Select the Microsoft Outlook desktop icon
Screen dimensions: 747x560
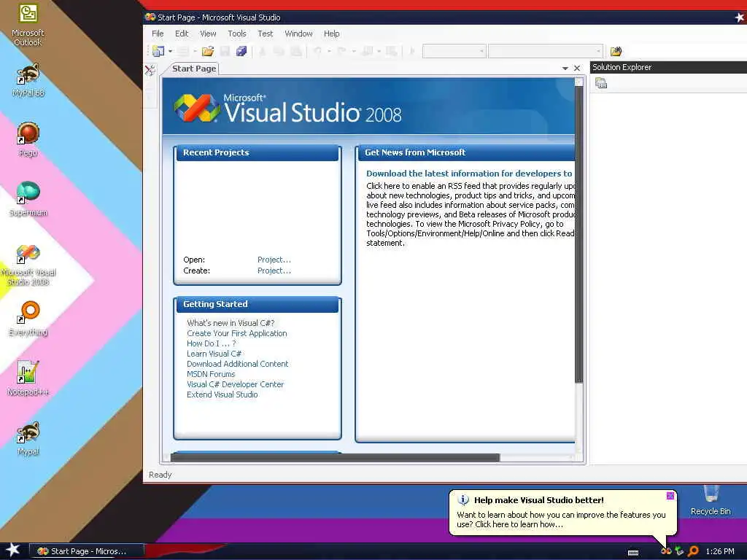pos(28,25)
